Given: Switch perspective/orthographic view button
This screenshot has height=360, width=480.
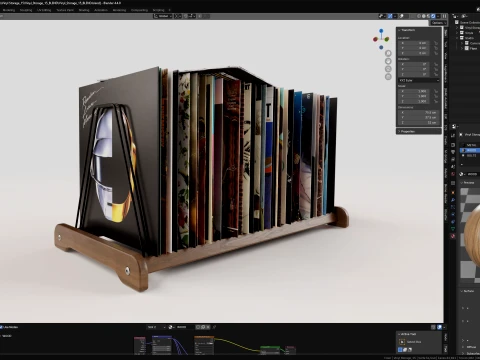Looking at the screenshot, I should [x=388, y=77].
